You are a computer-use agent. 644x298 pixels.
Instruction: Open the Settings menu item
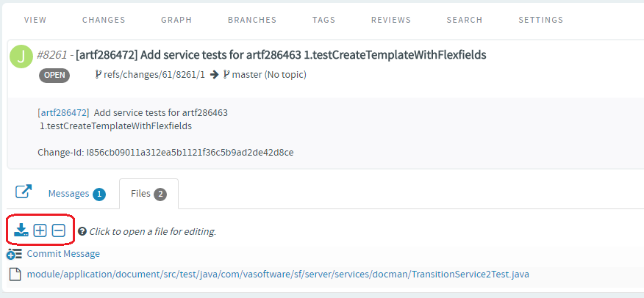(x=541, y=20)
